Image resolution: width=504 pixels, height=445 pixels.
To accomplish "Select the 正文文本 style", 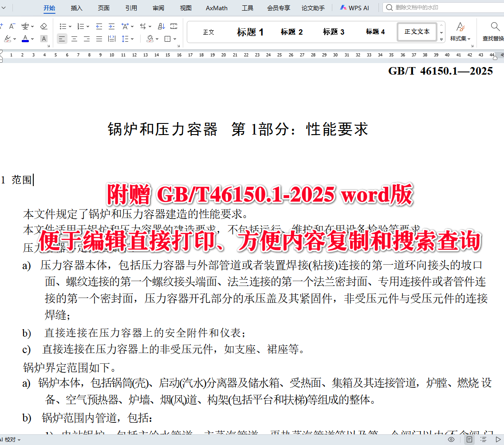I will [417, 32].
